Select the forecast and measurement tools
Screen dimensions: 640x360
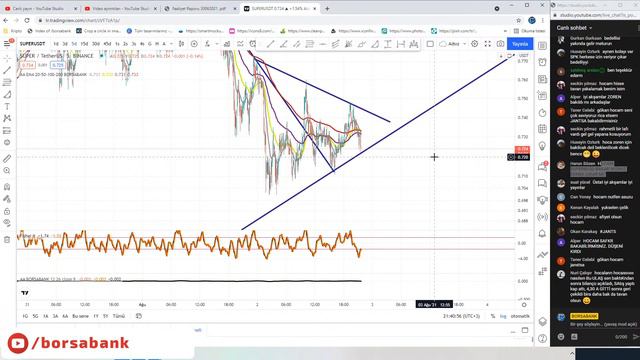7,131
